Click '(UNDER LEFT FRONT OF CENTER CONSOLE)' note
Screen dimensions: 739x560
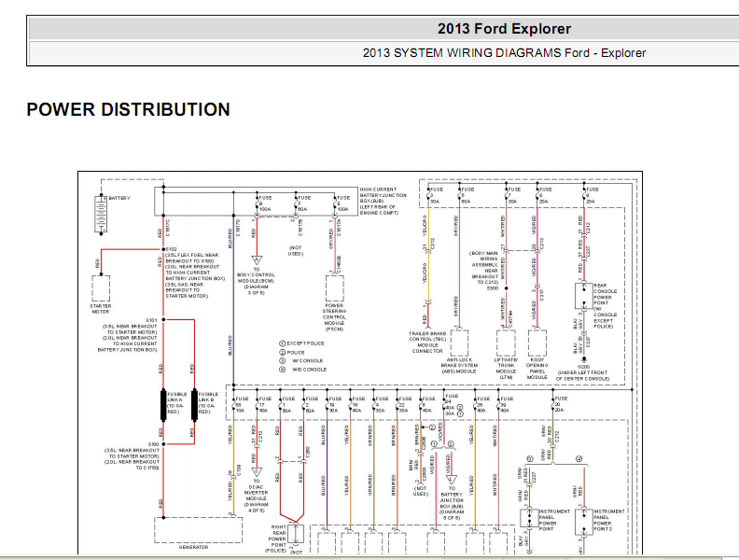583,376
